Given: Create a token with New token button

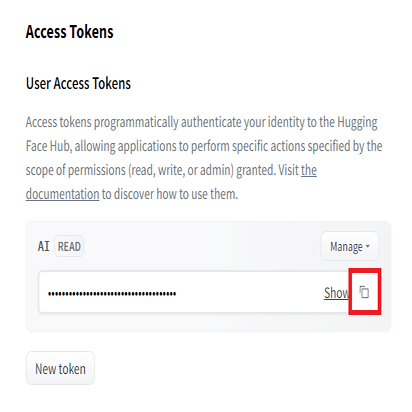Looking at the screenshot, I should pyautogui.click(x=60, y=368).
